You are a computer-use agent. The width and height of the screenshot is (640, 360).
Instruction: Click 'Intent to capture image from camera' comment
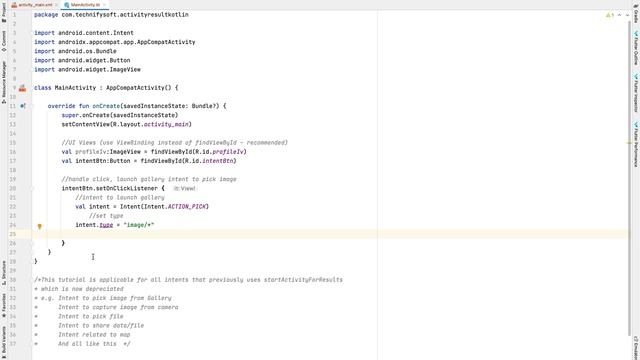pos(118,307)
